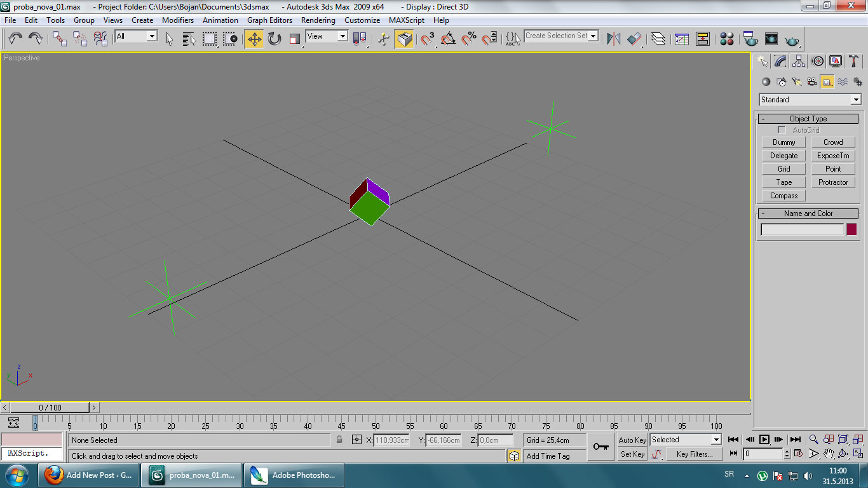This screenshot has height=488, width=868.
Task: Choose the Select and Rotate tool
Action: click(275, 39)
